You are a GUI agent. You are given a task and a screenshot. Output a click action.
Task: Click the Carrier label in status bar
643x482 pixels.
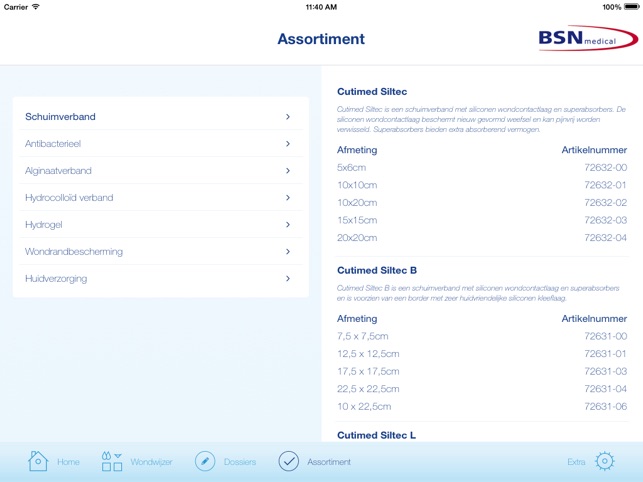pos(16,7)
